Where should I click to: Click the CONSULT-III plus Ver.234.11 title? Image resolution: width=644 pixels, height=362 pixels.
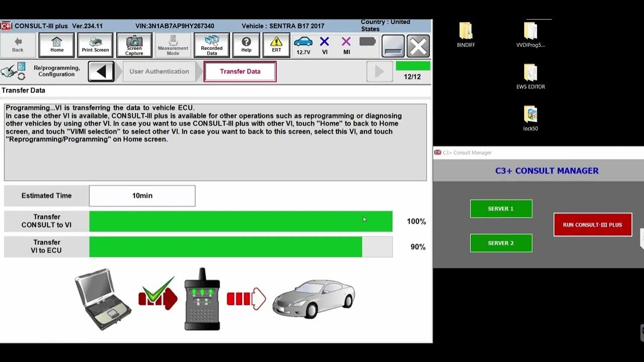tap(58, 26)
